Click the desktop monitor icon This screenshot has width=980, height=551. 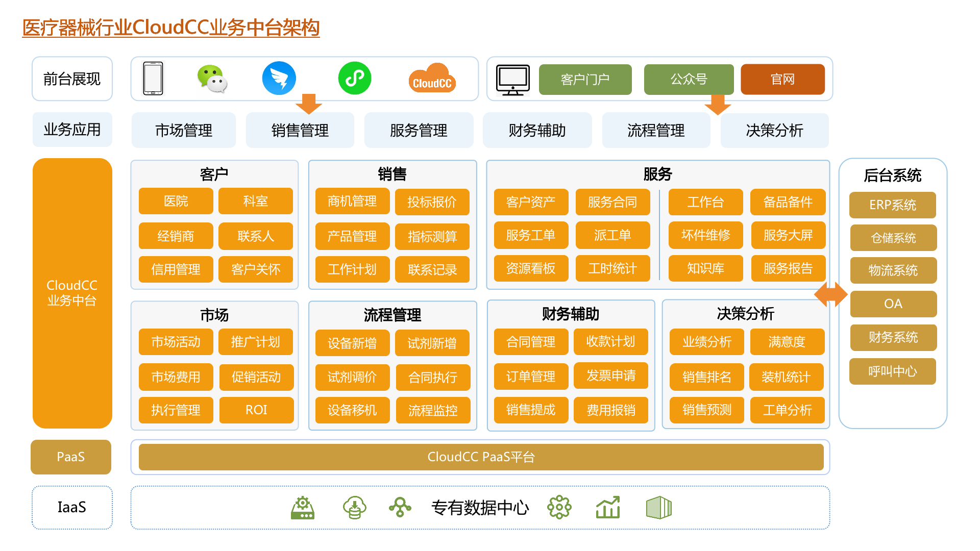pyautogui.click(x=512, y=80)
